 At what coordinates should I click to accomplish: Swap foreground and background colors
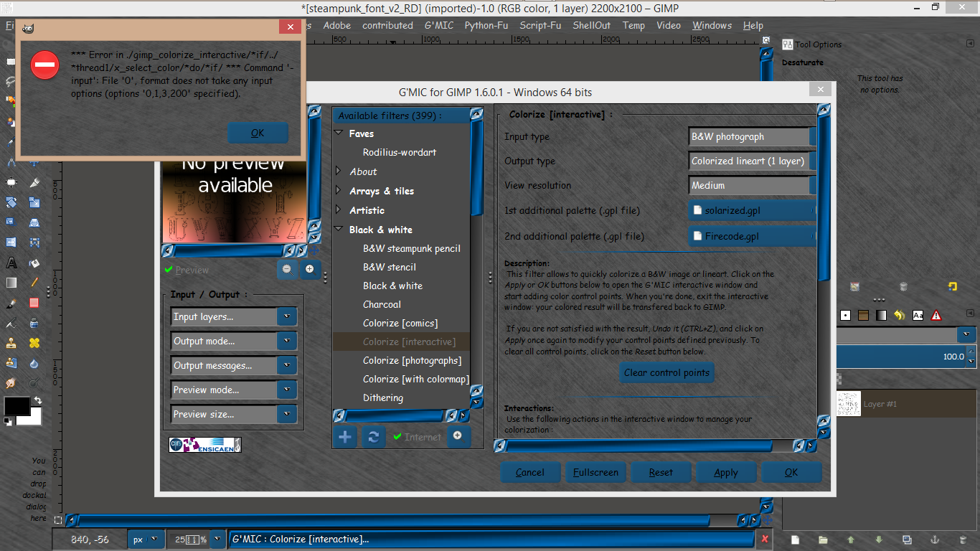click(x=37, y=400)
